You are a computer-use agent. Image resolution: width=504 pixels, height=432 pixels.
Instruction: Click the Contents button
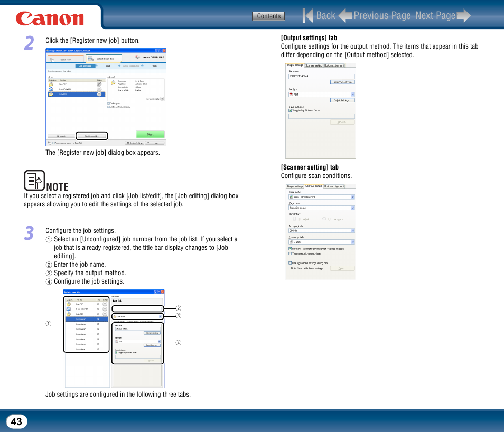[x=269, y=16]
